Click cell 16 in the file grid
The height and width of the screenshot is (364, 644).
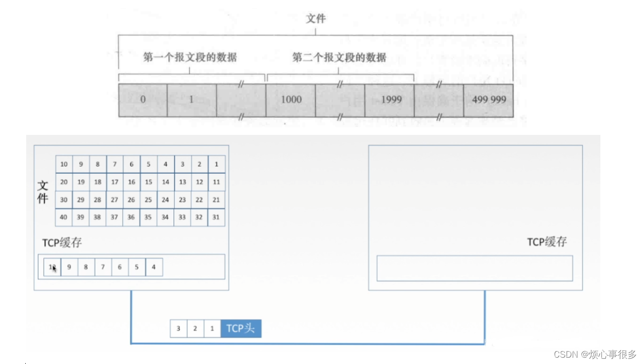(x=131, y=182)
